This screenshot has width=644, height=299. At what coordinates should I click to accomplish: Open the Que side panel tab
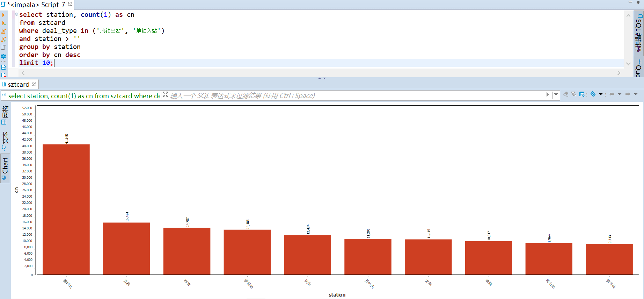(x=639, y=67)
